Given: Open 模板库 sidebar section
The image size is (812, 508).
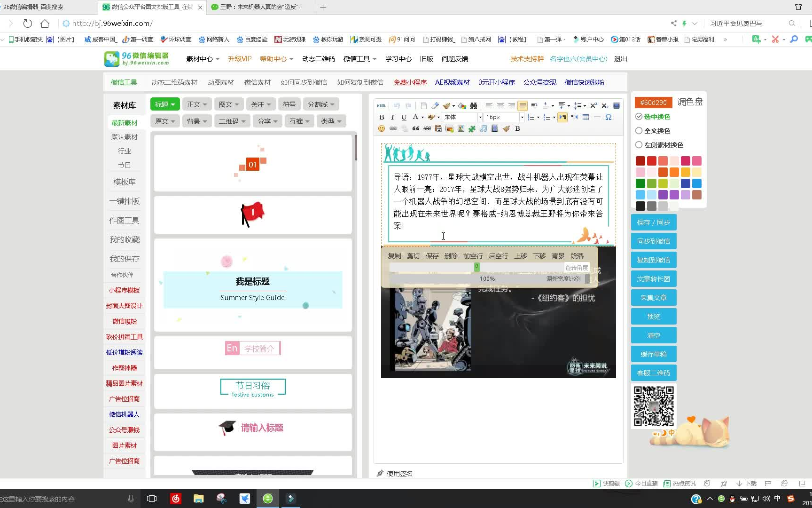Looking at the screenshot, I should [x=125, y=182].
